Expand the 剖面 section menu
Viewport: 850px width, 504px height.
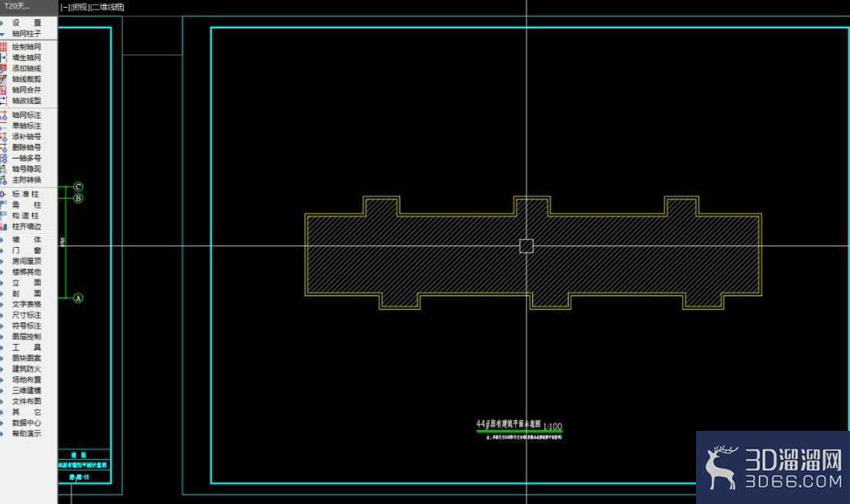pyautogui.click(x=26, y=294)
